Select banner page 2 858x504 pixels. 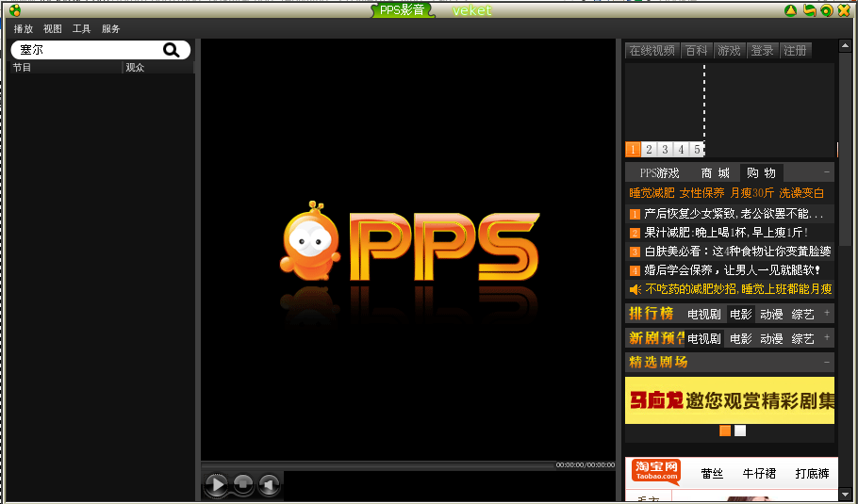pos(649,149)
